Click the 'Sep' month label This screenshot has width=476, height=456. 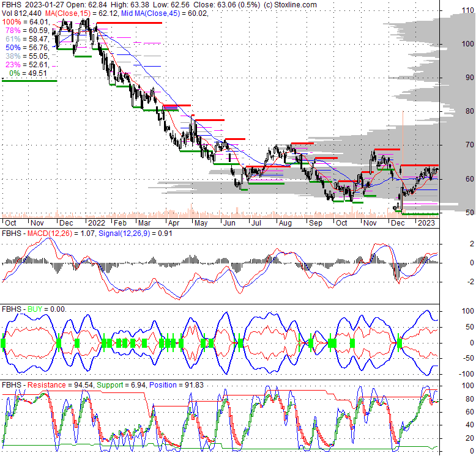coord(316,223)
